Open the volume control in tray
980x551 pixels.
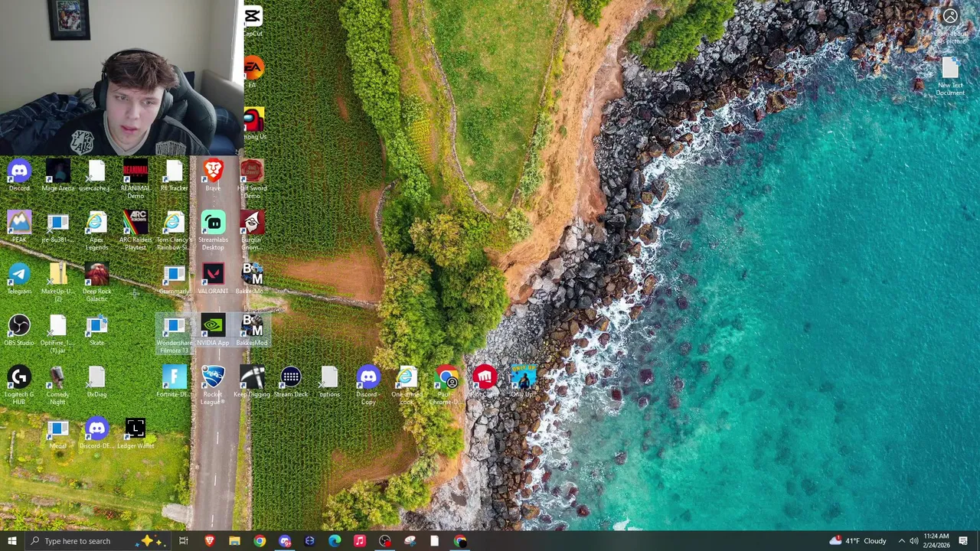pos(914,541)
